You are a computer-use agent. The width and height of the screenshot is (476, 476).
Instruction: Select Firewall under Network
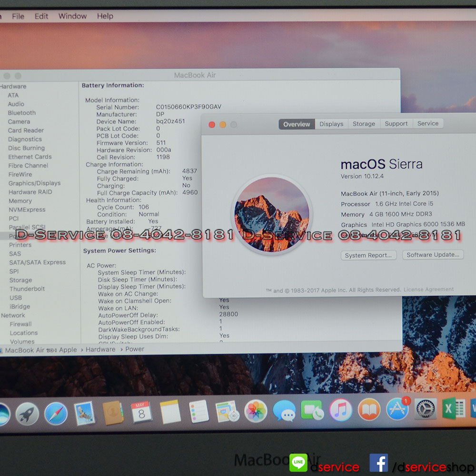[x=20, y=324]
